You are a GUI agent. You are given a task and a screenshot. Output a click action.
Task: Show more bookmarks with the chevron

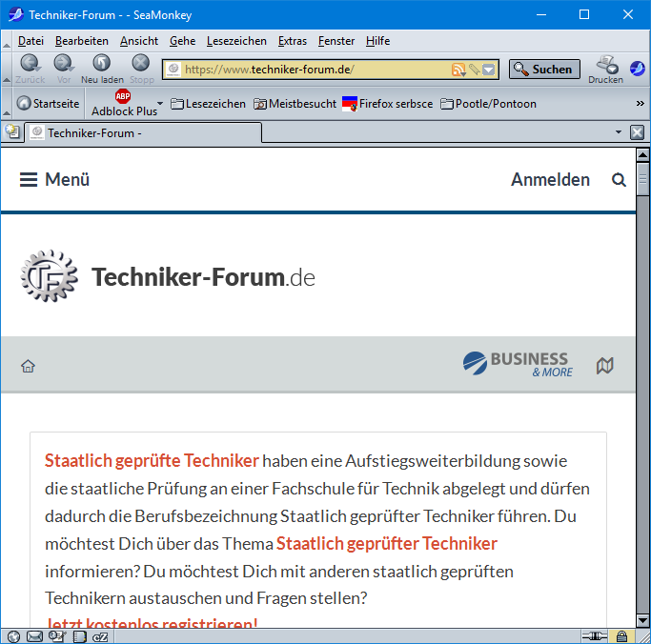[x=641, y=103]
